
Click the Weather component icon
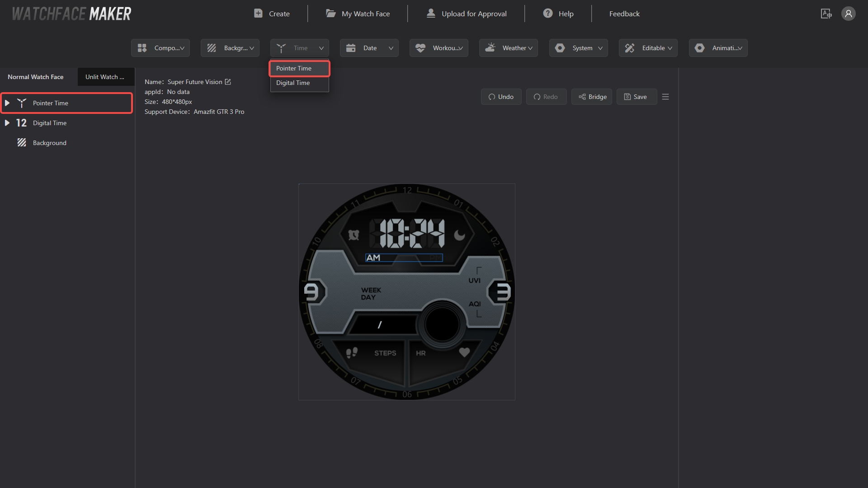point(491,47)
